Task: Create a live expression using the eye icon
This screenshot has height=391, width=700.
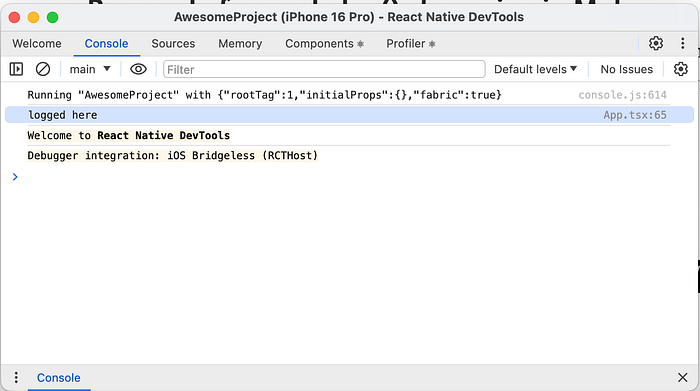Action: click(138, 69)
